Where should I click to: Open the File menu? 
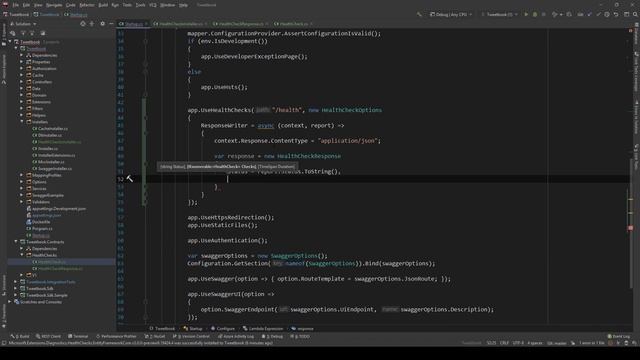[x=16, y=5]
